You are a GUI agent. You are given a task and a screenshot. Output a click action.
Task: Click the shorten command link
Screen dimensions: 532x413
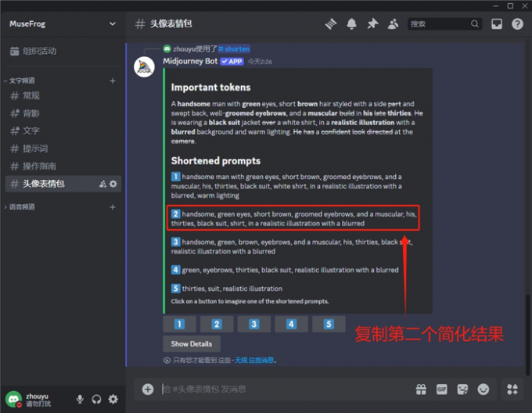(x=235, y=49)
